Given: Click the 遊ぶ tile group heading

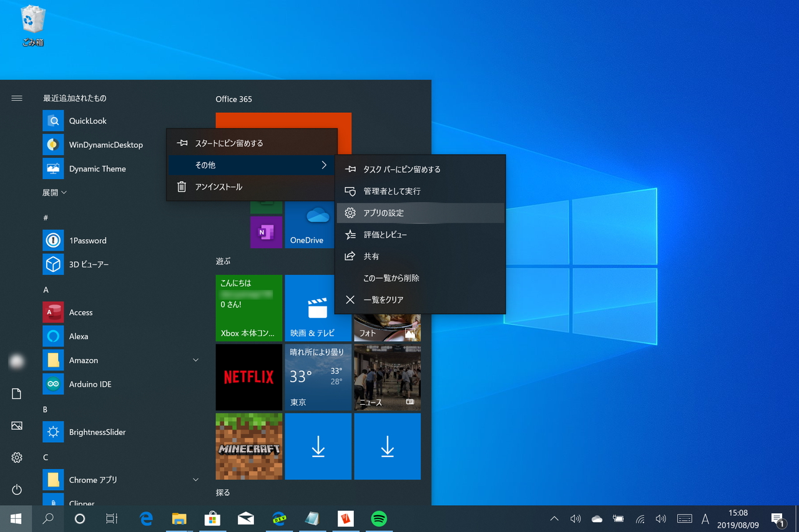Looking at the screenshot, I should point(223,261).
